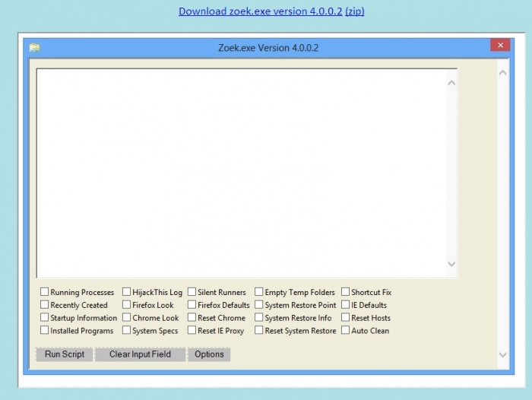Tick the Reset System Restore checkbox
This screenshot has height=400, width=532.
pos(259,330)
